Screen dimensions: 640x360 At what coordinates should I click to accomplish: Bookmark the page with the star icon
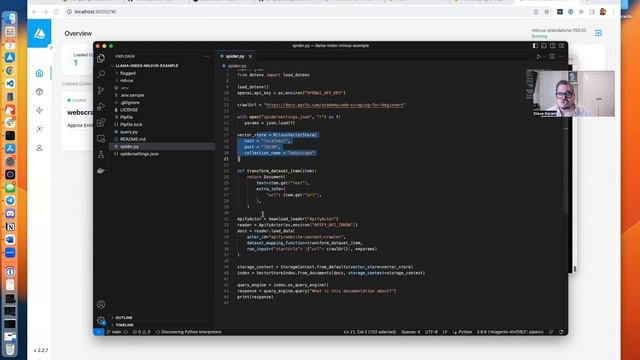click(x=547, y=12)
